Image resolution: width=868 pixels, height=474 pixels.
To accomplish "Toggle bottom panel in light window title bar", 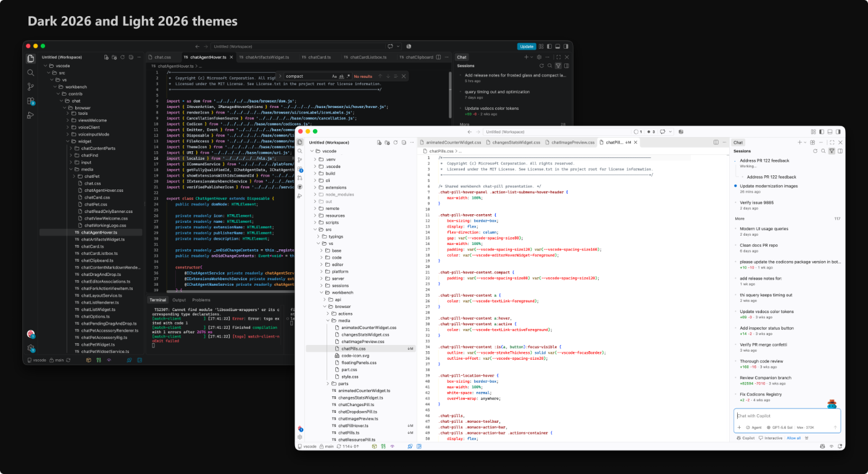I will coord(830,132).
